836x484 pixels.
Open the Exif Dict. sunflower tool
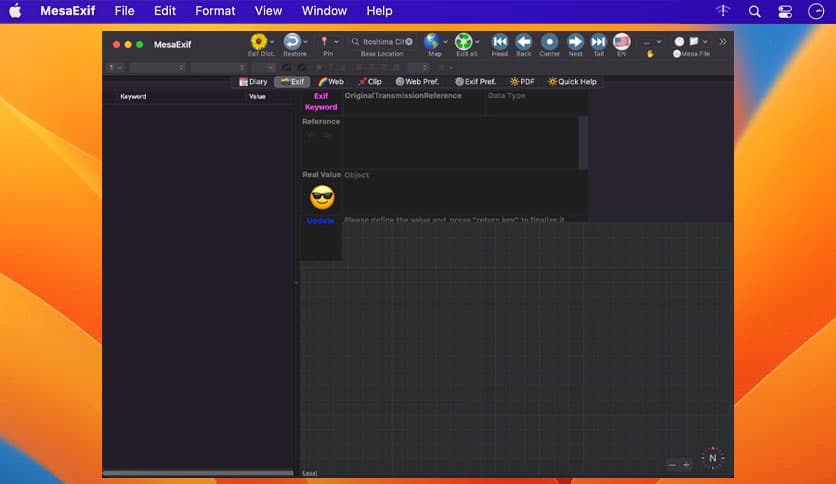coord(259,42)
